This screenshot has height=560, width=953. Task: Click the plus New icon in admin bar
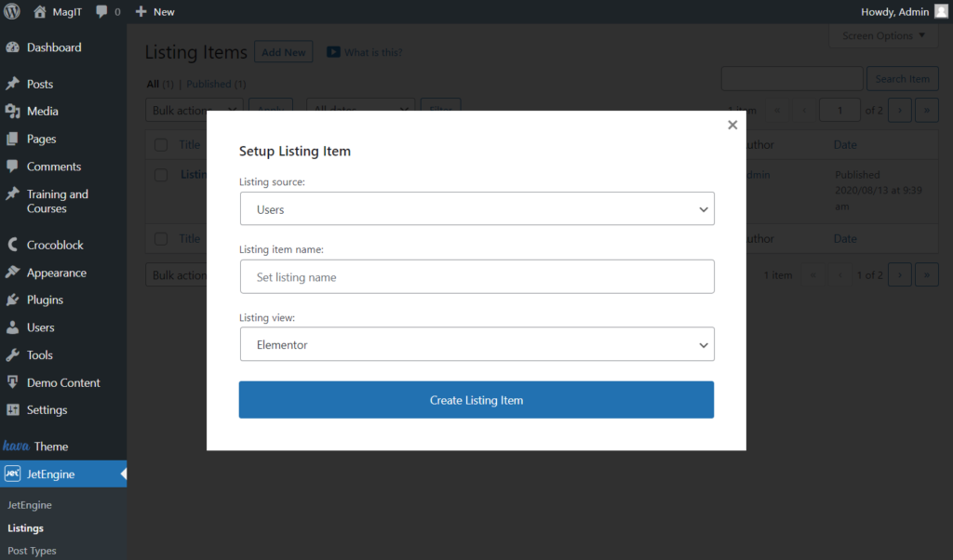point(141,11)
